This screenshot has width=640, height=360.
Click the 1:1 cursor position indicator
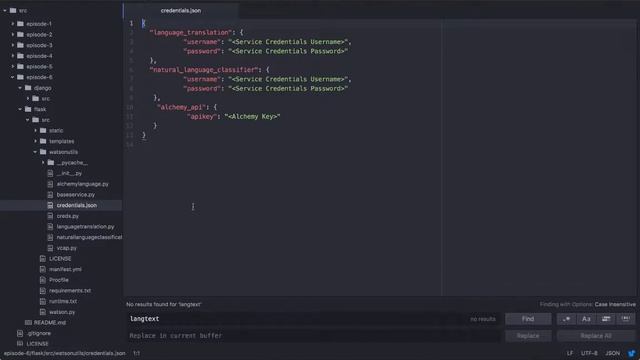[136, 353]
